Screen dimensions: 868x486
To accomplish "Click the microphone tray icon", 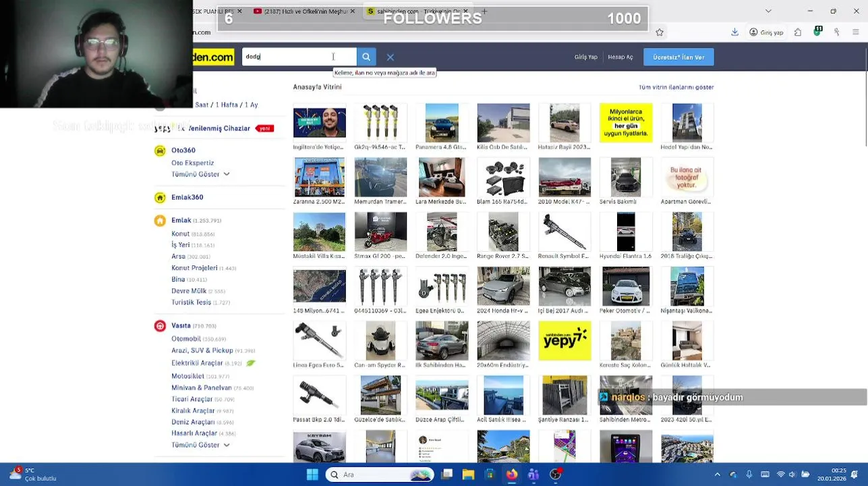I will pyautogui.click(x=749, y=475).
